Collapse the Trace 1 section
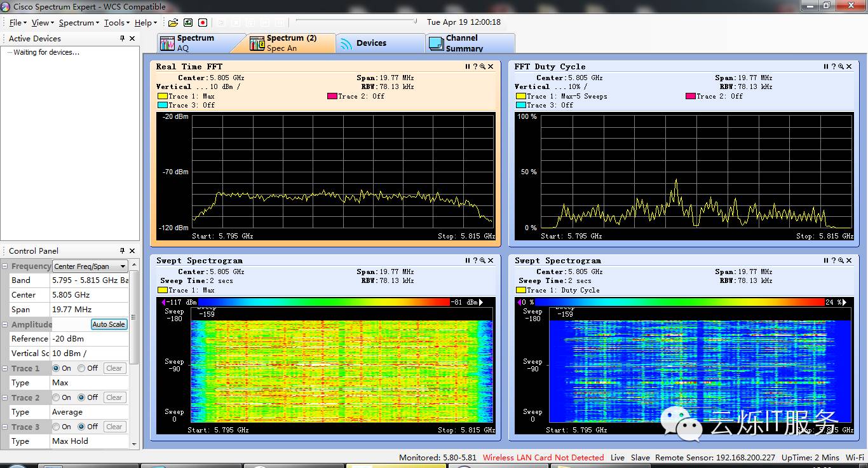 (5, 369)
